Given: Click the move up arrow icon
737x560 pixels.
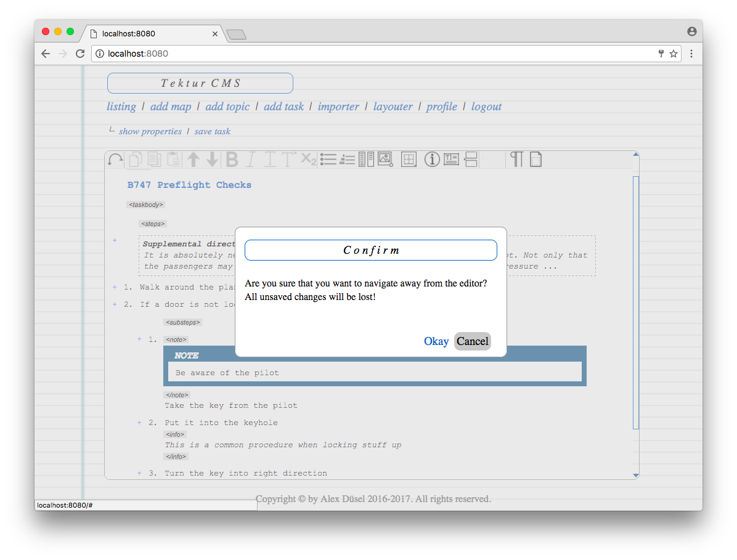Looking at the screenshot, I should click(193, 160).
